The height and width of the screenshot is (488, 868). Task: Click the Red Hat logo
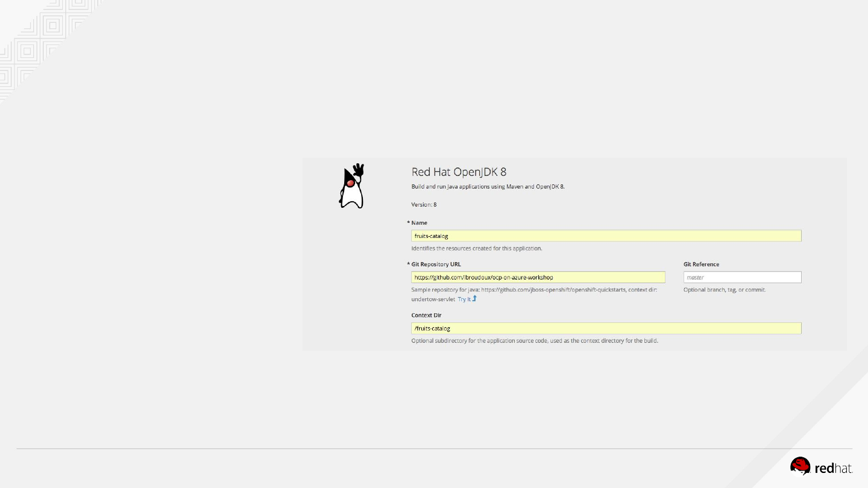821,466
